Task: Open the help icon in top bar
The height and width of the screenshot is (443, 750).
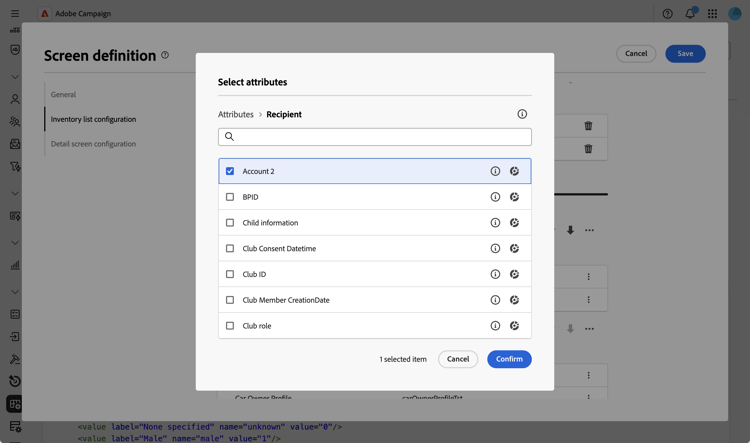Action: (668, 14)
